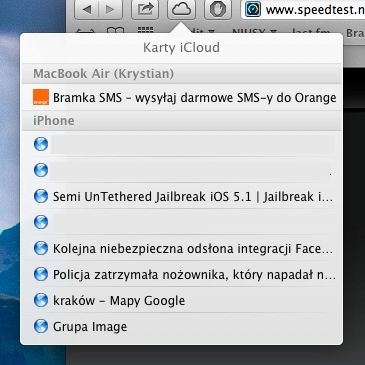The image size is (365, 365).
Task: Open last.fm bookmark in bookmarks bar
Action: (311, 31)
